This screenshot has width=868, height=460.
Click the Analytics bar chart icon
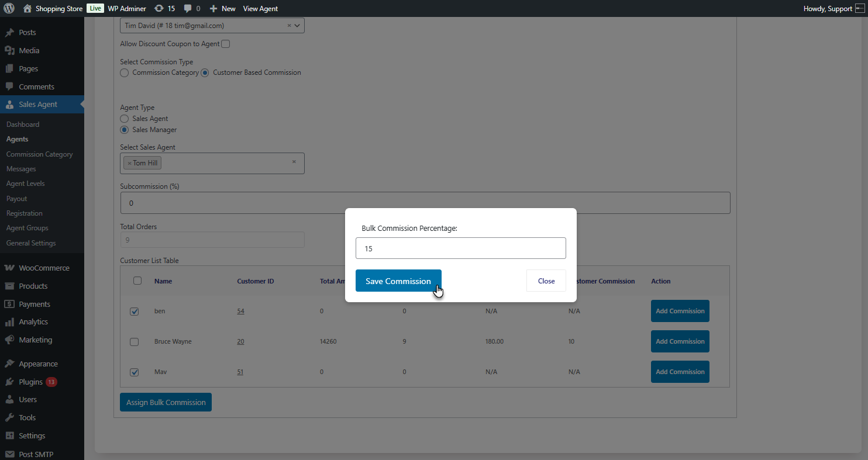point(9,321)
